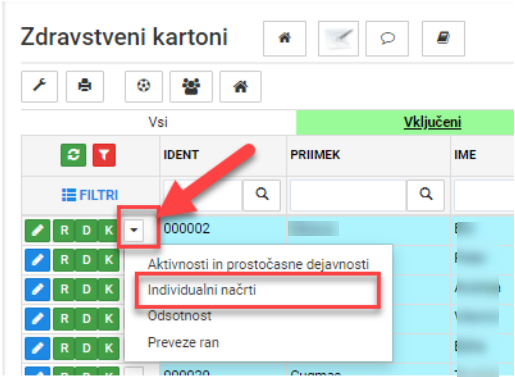Click the printer toolbar button
The image size is (515, 377).
tap(85, 86)
